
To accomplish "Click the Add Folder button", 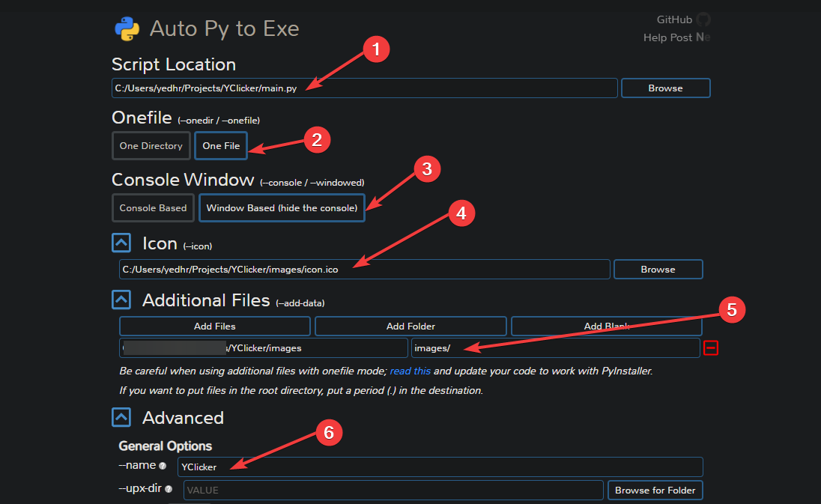I will pyautogui.click(x=410, y=327).
